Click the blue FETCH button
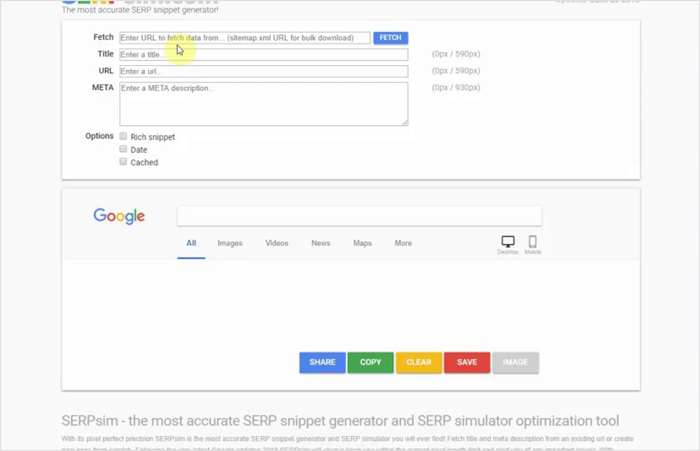 point(391,38)
